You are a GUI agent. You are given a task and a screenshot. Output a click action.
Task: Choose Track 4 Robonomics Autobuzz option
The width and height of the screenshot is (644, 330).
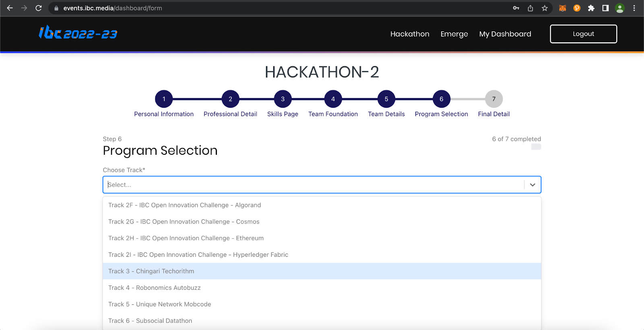[x=322, y=288]
